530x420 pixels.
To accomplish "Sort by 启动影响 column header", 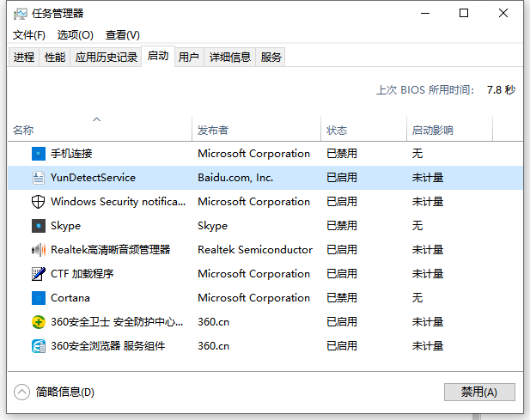I will (432, 131).
